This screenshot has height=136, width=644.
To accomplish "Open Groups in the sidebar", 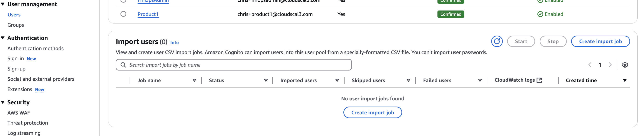I will click(15, 25).
